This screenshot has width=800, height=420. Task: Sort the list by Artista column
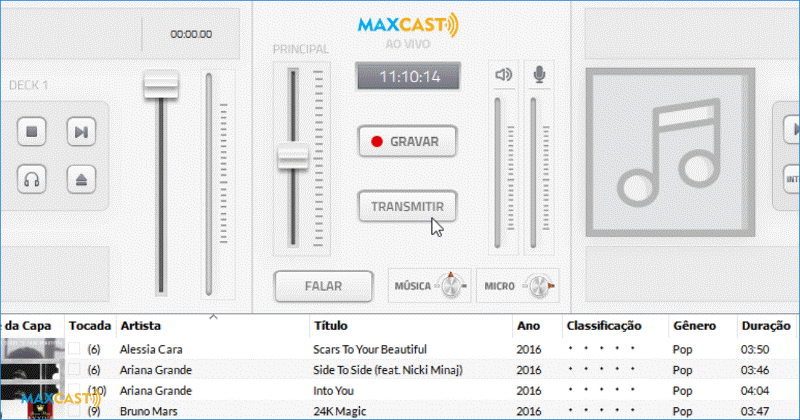click(x=140, y=326)
